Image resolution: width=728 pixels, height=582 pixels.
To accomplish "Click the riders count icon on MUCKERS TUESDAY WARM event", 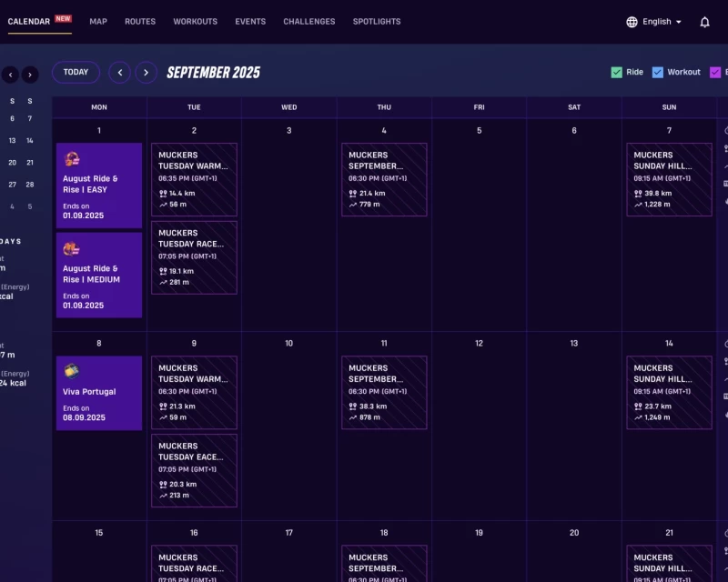I will [x=162, y=193].
